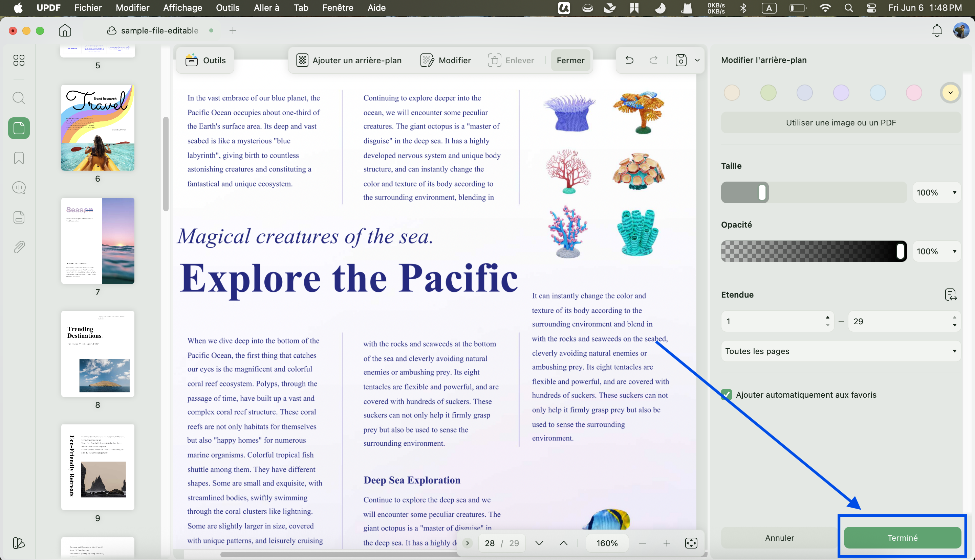Screen dimensions: 975x560
Task: Click the fit-to-screen icon in bottom bar
Action: click(691, 543)
